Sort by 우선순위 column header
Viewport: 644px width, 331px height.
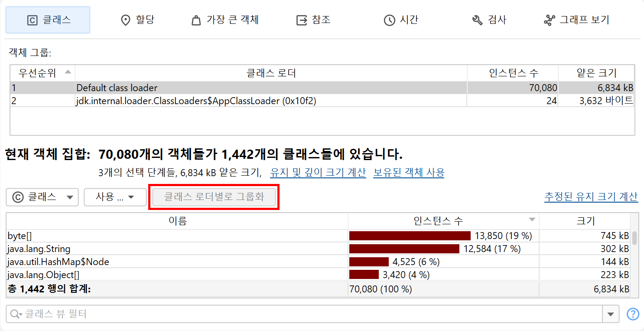point(42,73)
